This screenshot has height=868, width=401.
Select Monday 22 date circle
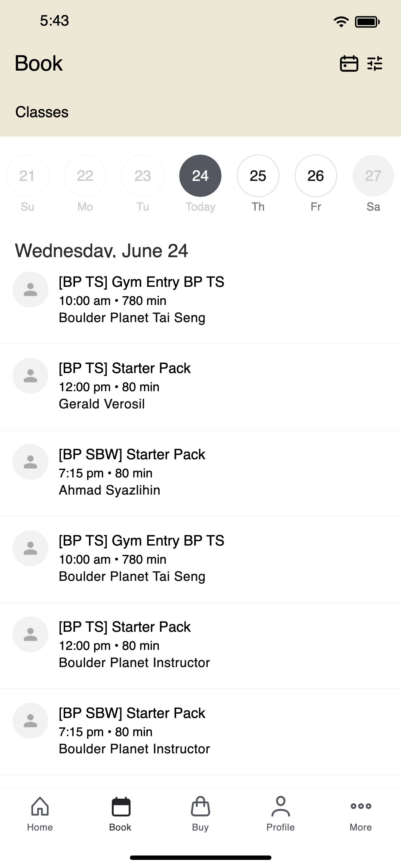85,176
